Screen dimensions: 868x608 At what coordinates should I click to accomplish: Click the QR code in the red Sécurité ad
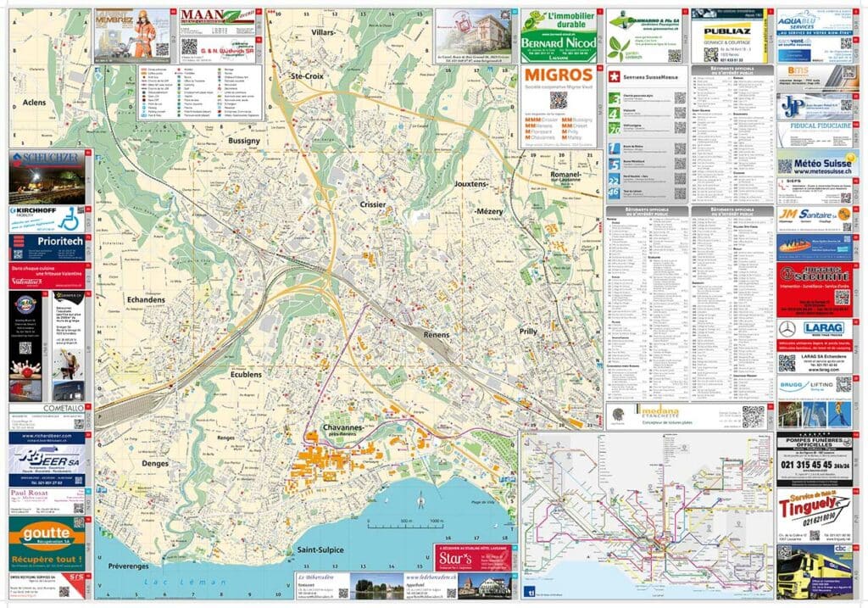click(x=842, y=298)
